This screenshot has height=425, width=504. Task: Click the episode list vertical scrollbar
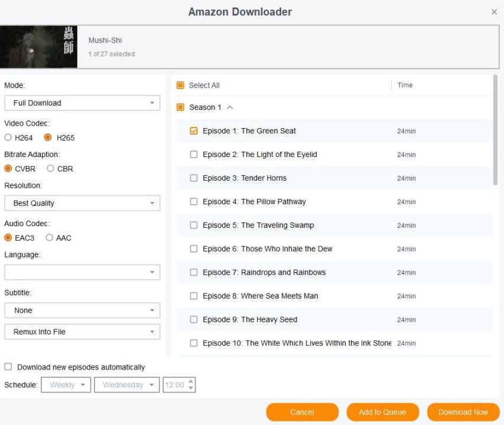click(495, 130)
